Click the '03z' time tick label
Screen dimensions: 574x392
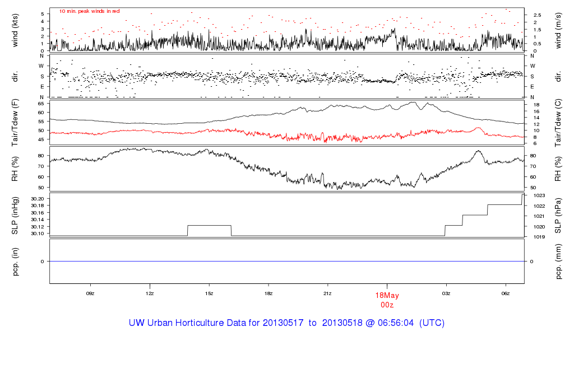coord(446,293)
